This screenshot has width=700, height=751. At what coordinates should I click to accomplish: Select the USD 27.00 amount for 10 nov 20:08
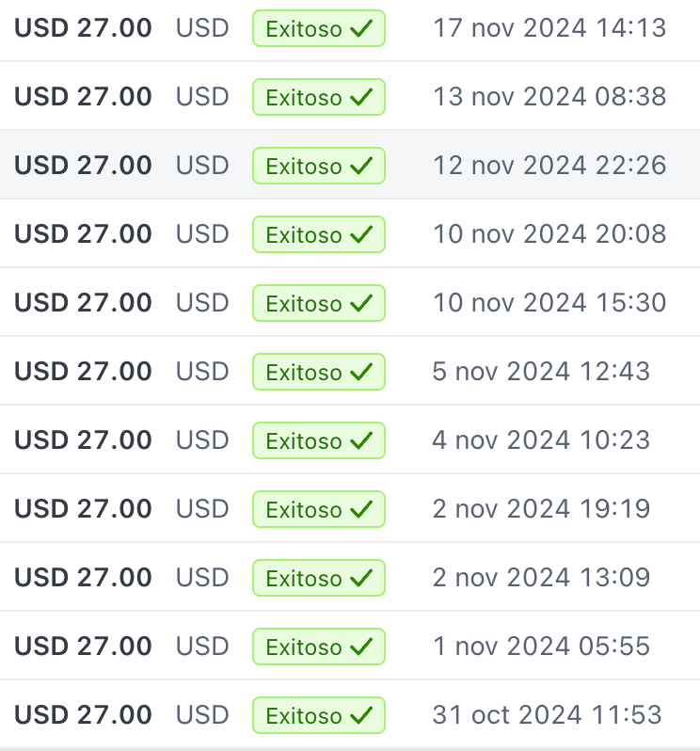(83, 234)
